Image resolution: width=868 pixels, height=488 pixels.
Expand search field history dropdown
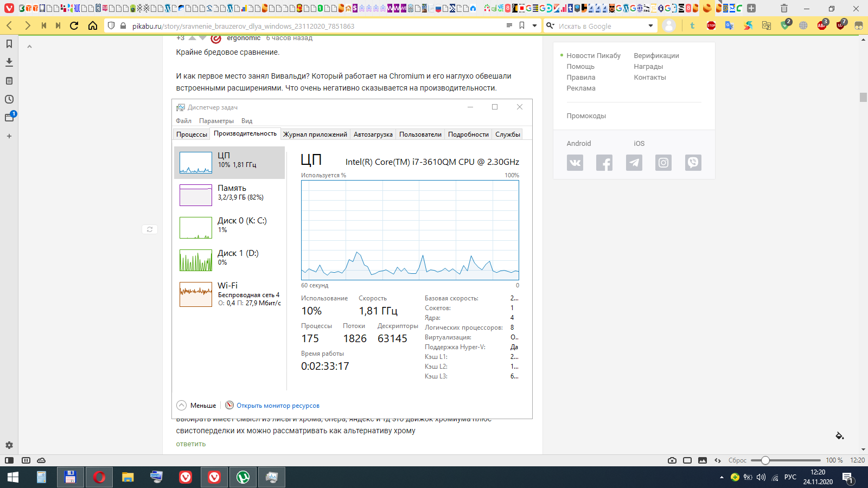point(650,25)
